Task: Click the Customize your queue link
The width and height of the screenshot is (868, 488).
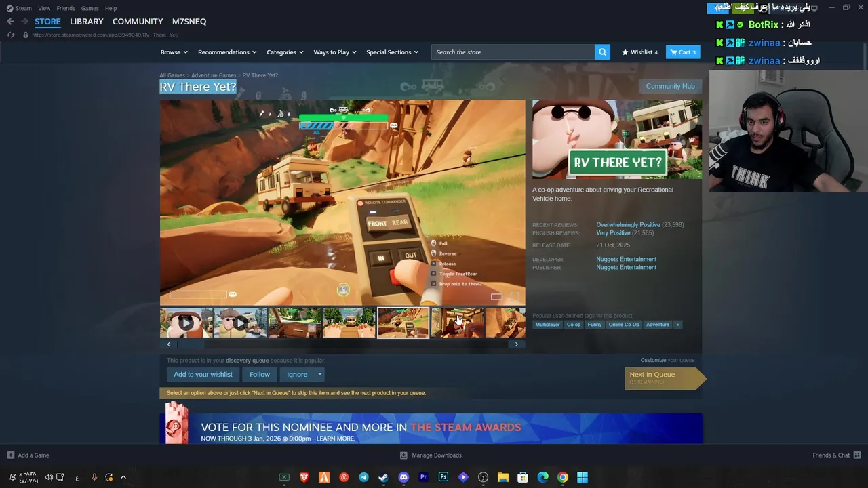Action: click(667, 360)
